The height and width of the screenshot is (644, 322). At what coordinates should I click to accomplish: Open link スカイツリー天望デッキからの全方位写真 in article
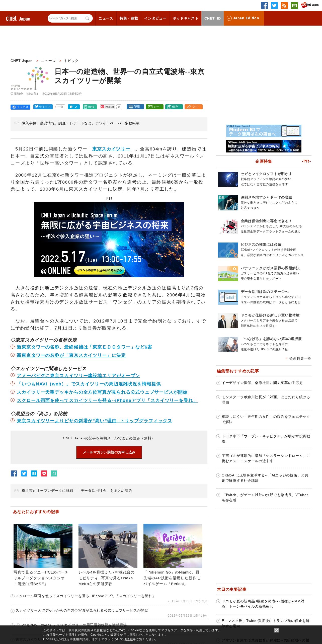click(x=102, y=392)
